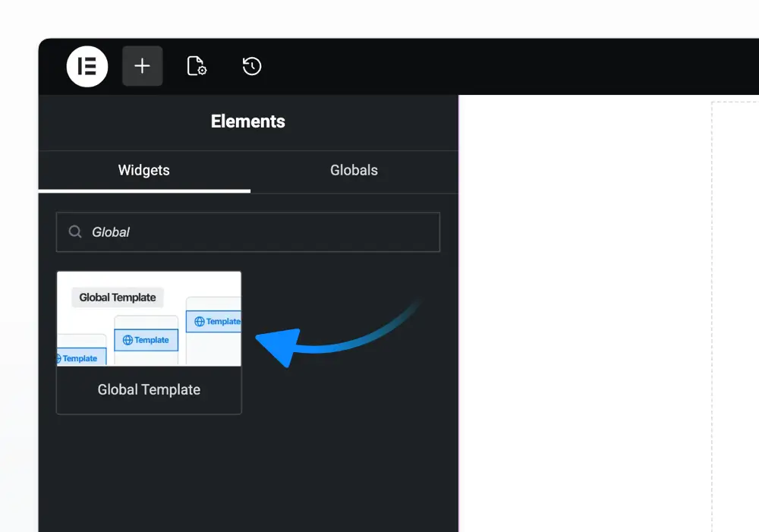Click the gray Global Template badge in preview
This screenshot has height=532, width=759.
tap(118, 297)
